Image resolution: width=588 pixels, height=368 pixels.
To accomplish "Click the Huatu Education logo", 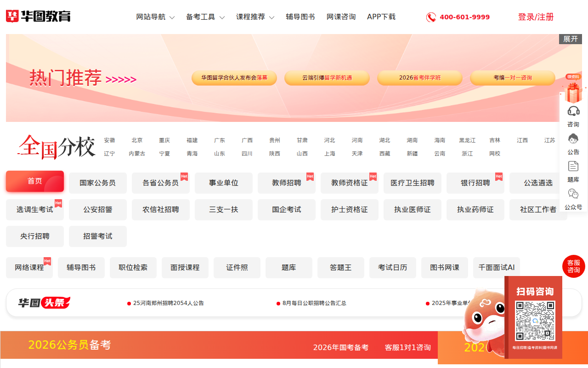I will (x=38, y=17).
